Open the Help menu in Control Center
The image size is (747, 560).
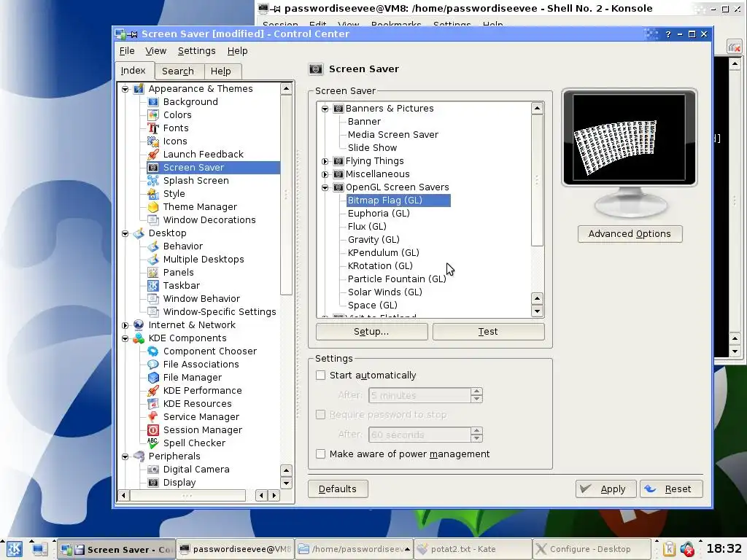click(237, 51)
